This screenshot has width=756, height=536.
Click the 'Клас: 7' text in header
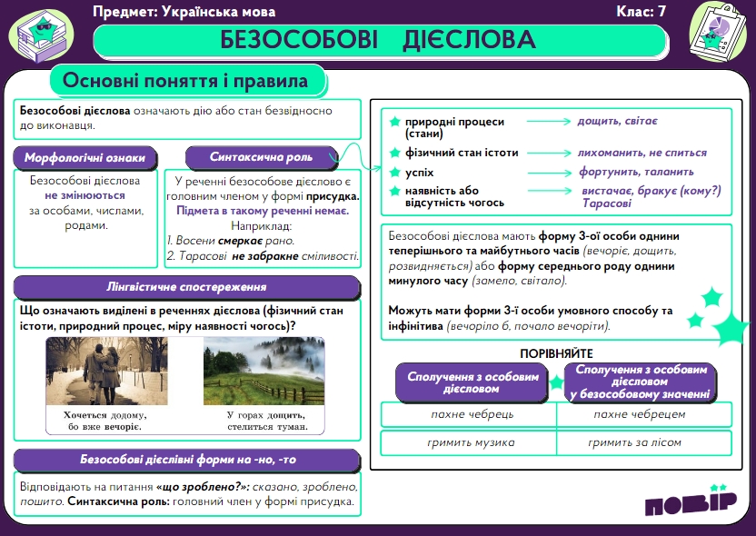point(641,11)
